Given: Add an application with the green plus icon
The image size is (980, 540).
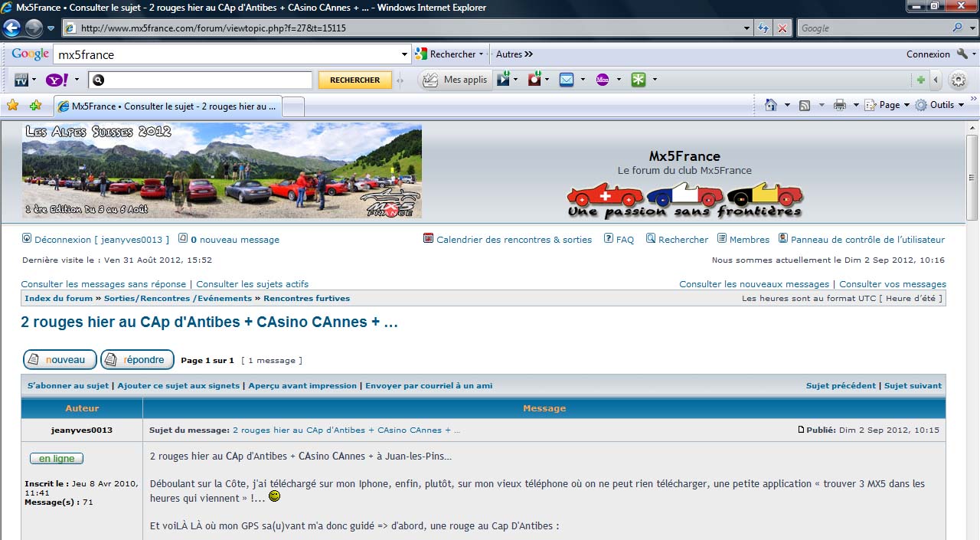Looking at the screenshot, I should [921, 80].
